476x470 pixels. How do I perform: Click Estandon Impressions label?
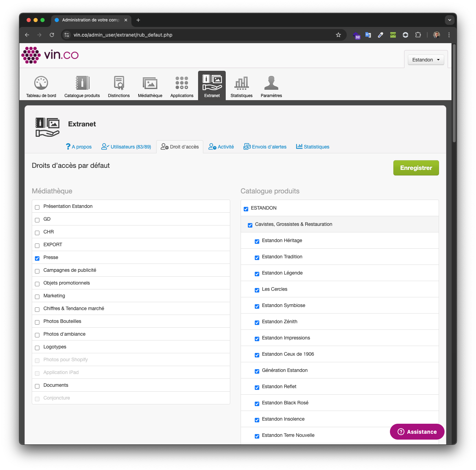[x=286, y=338]
